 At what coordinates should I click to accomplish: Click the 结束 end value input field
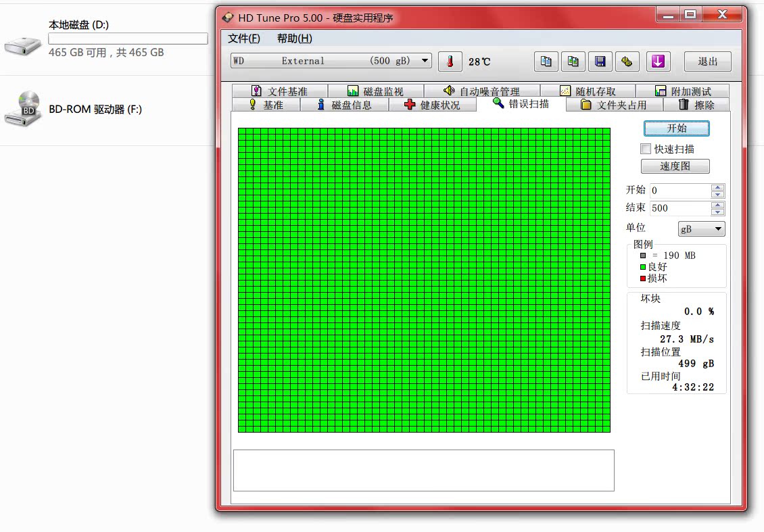coord(679,208)
